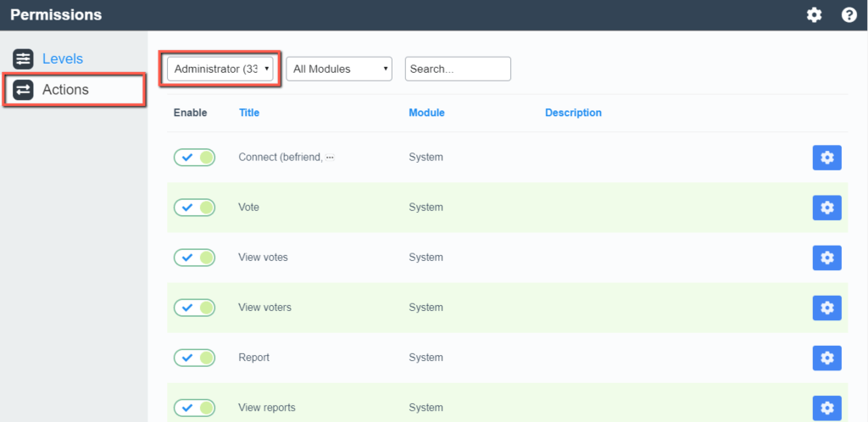Click System module cell in Vote row
This screenshot has height=422, width=868.
tap(426, 208)
